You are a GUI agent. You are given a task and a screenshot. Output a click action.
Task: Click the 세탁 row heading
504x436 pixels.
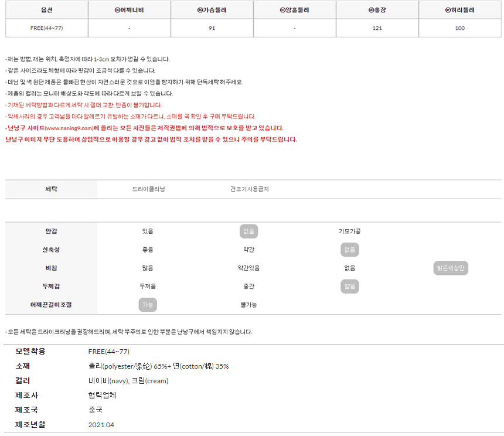pos(52,189)
